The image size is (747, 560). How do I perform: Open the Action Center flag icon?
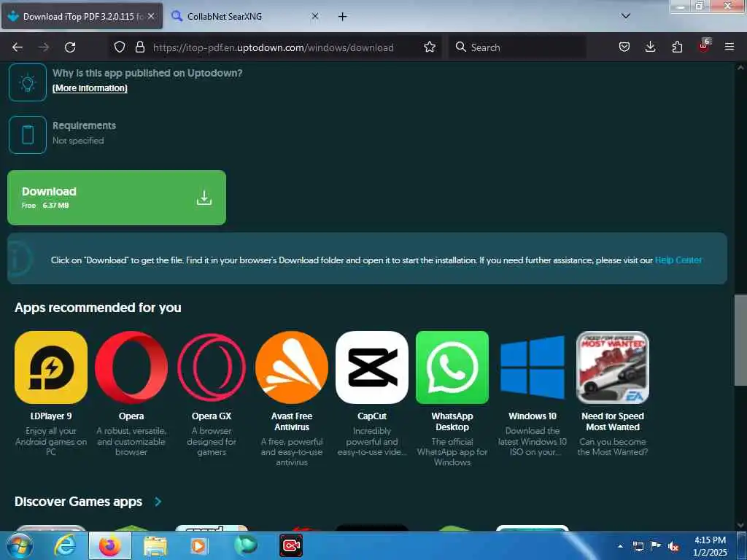[x=656, y=546]
